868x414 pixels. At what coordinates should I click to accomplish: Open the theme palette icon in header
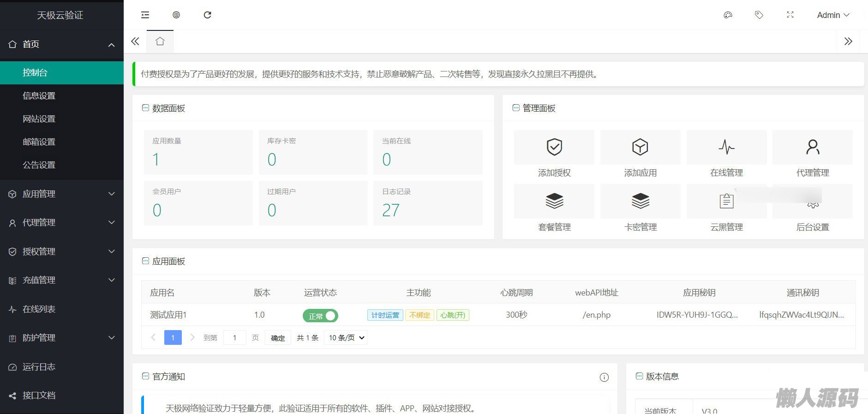[x=728, y=15]
